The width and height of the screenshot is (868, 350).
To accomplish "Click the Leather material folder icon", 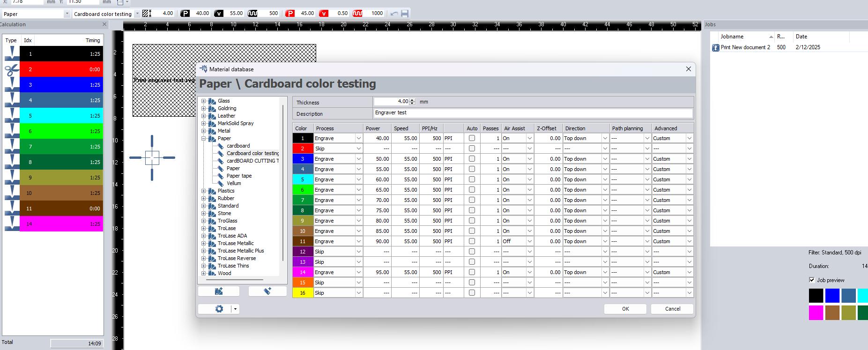I will (x=212, y=116).
